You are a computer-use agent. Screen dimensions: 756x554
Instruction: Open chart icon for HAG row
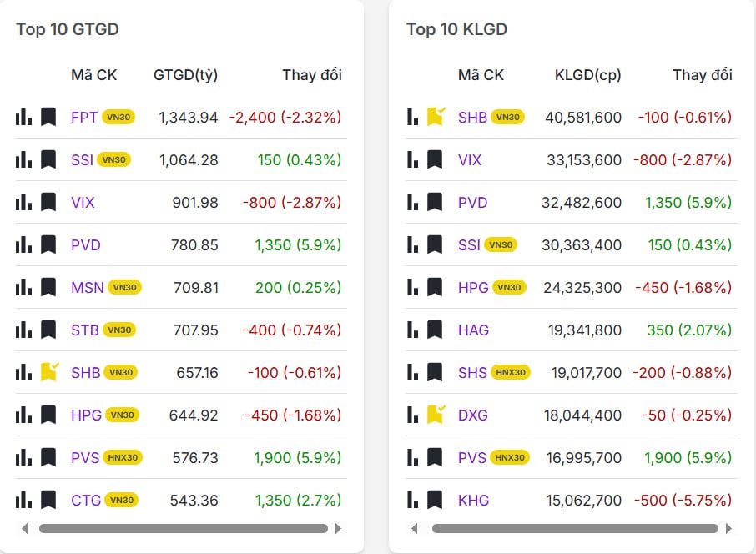tap(413, 330)
